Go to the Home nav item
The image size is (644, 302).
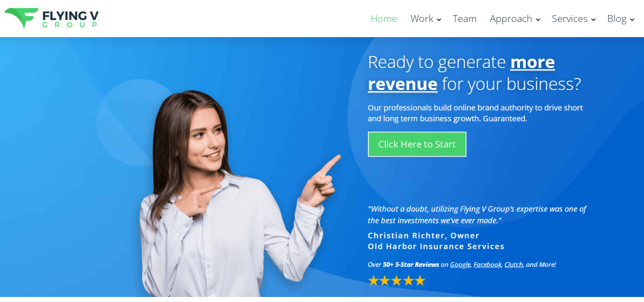(384, 19)
